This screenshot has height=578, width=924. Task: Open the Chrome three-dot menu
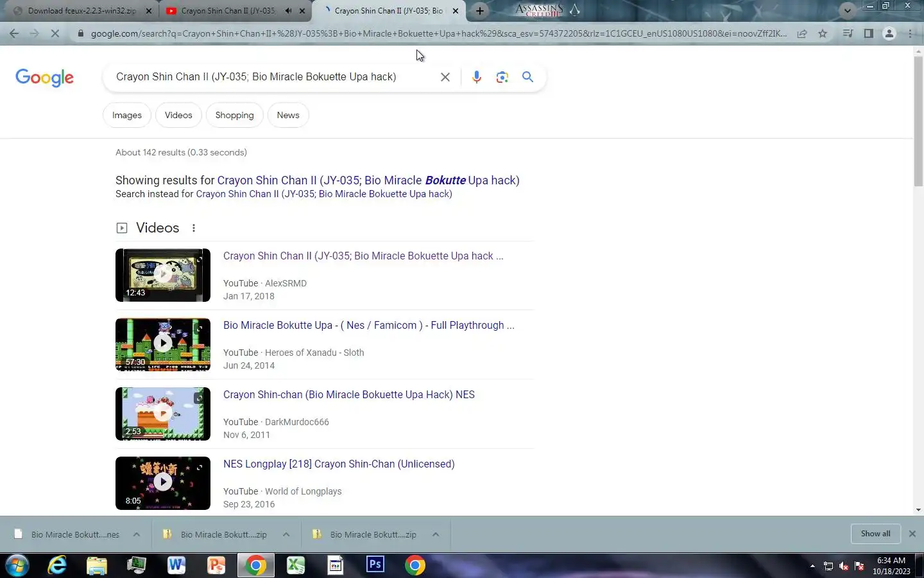point(910,33)
